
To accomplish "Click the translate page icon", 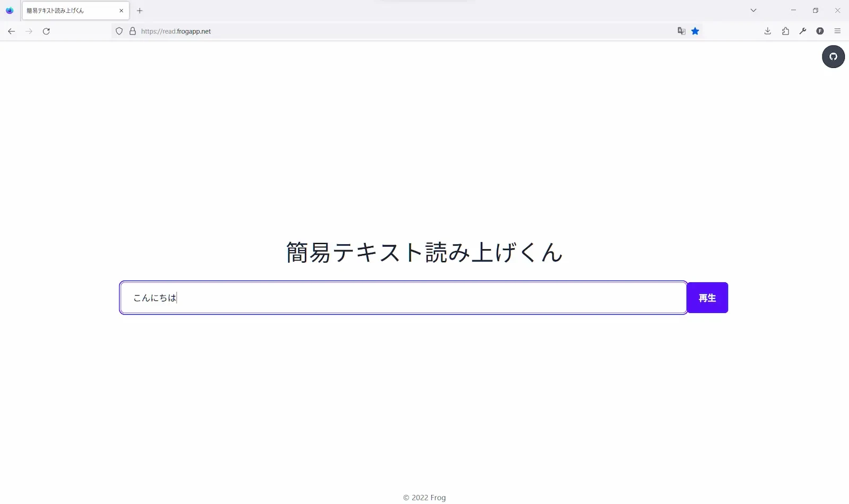I will point(681,31).
